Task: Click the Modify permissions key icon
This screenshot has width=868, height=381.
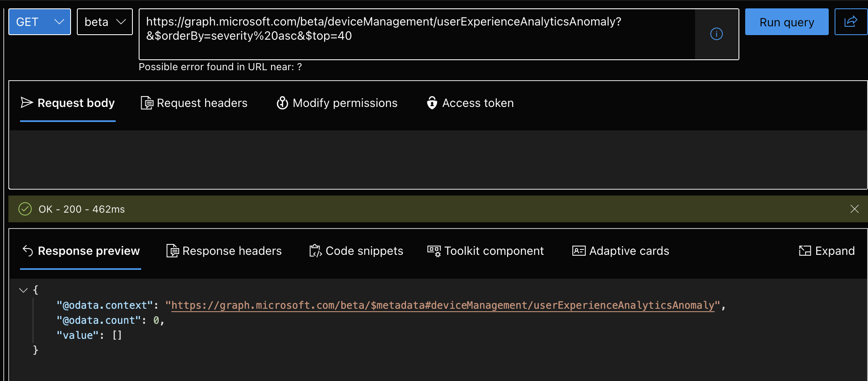Action: (x=282, y=103)
